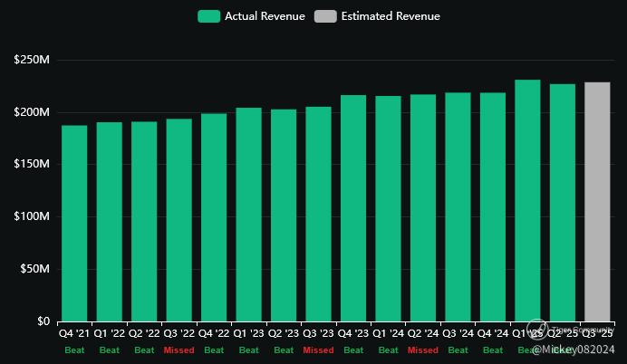Screen dimensions: 627x364
Task: Click the Q4 '23 quarter label
Action: click(x=353, y=333)
